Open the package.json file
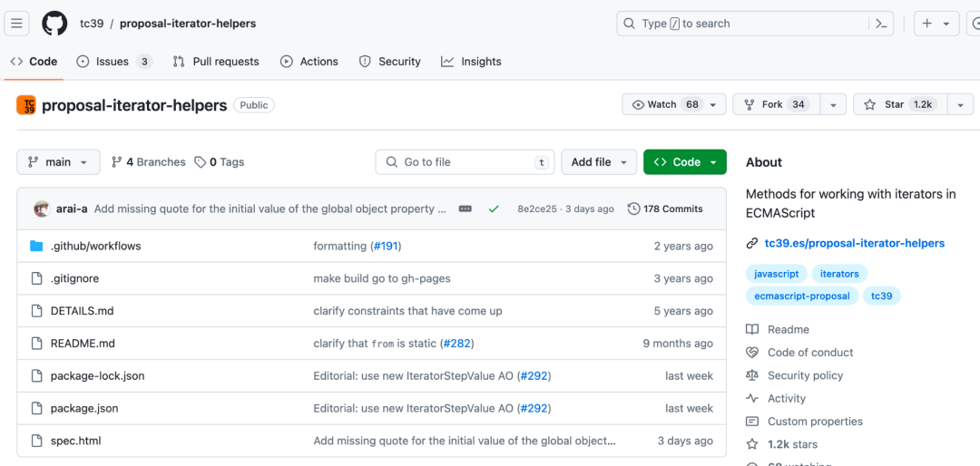Viewport: 980px width, 466px height. [84, 409]
